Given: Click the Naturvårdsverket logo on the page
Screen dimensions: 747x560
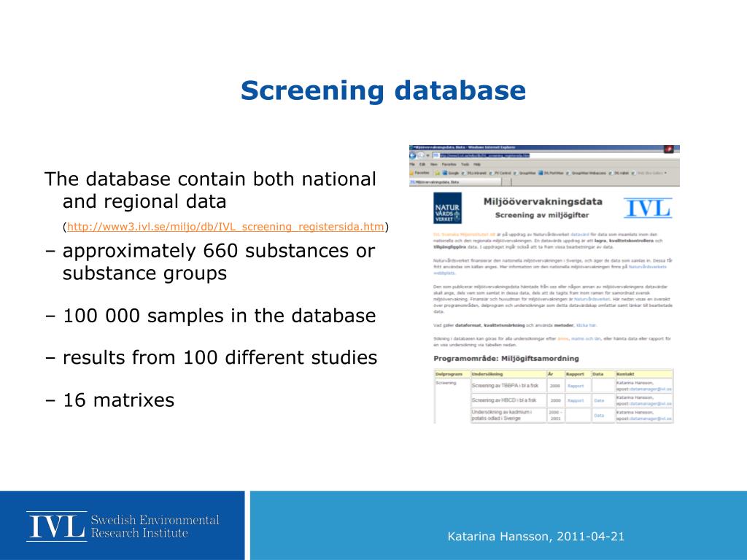Looking at the screenshot, I should [x=447, y=208].
